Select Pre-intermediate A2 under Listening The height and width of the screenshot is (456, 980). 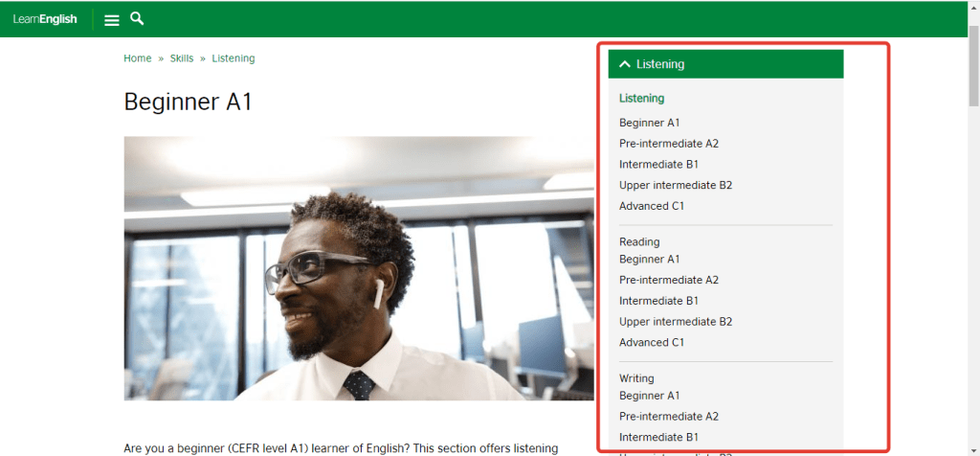coord(668,144)
